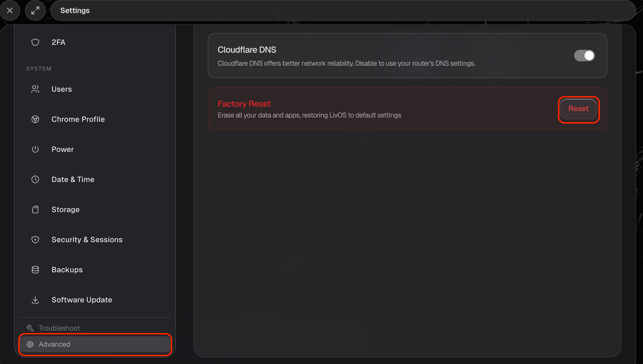Click the Factory Reset heading text

244,104
